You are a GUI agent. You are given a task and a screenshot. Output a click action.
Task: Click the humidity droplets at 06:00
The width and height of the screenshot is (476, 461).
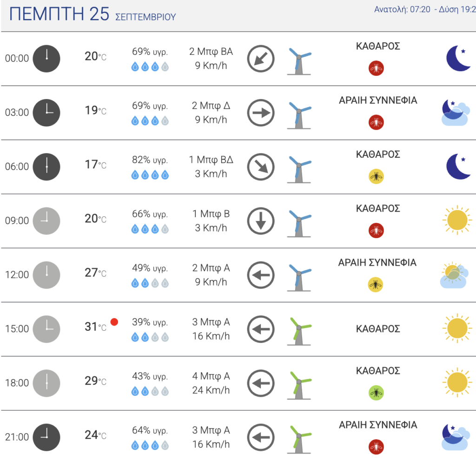[x=150, y=175]
